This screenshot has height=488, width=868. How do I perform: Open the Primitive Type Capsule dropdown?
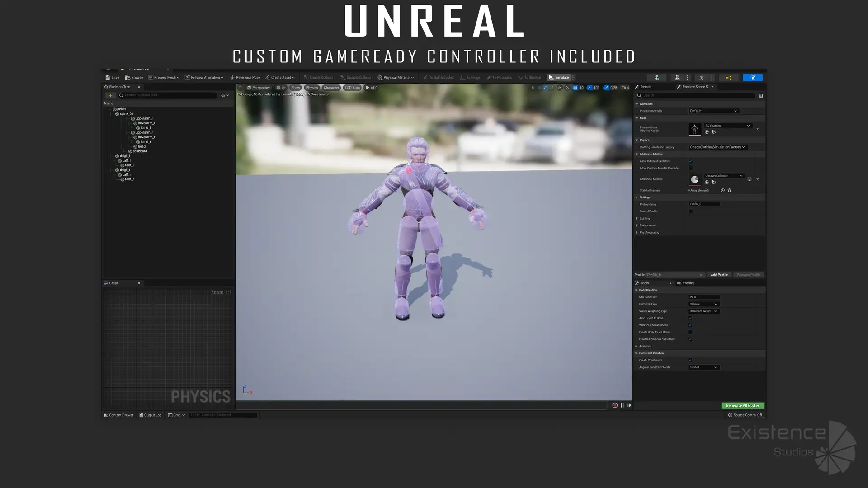click(703, 304)
